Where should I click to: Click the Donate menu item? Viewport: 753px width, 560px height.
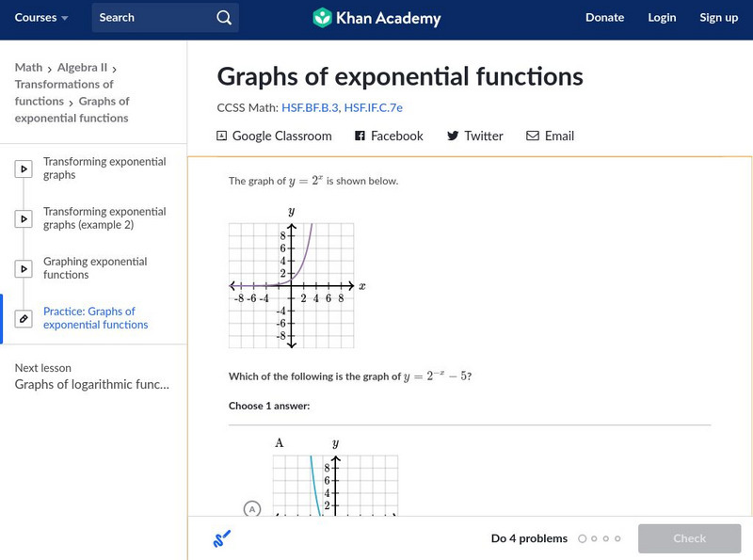click(x=604, y=18)
